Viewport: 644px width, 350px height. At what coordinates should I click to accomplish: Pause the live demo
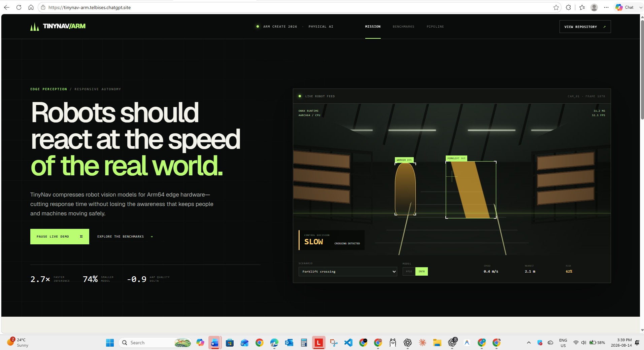point(60,237)
